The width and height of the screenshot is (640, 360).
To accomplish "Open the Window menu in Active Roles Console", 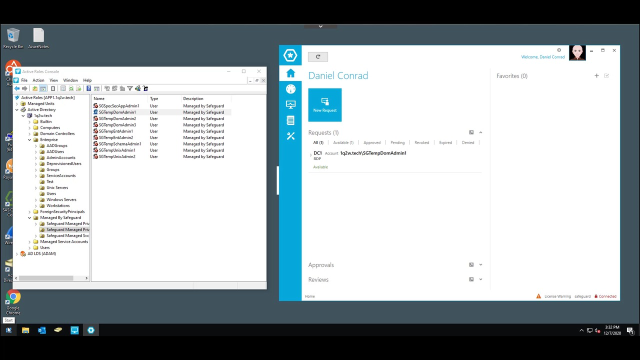I will [x=70, y=80].
